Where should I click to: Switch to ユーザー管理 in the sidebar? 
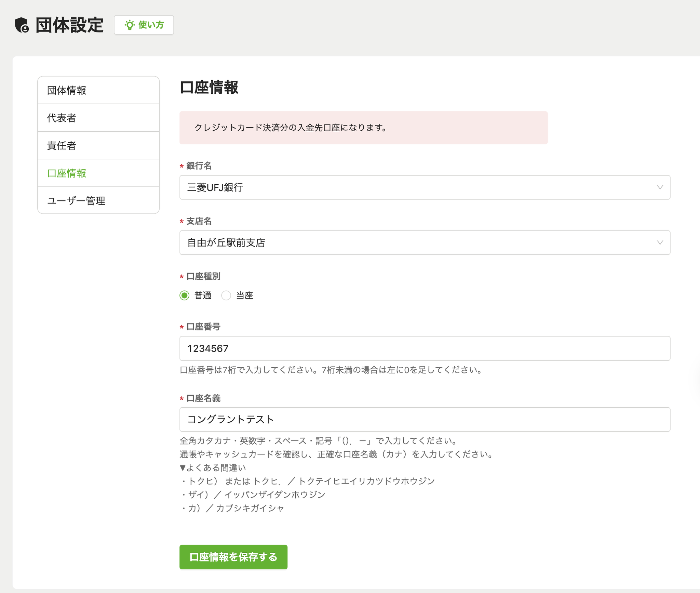pyautogui.click(x=98, y=201)
